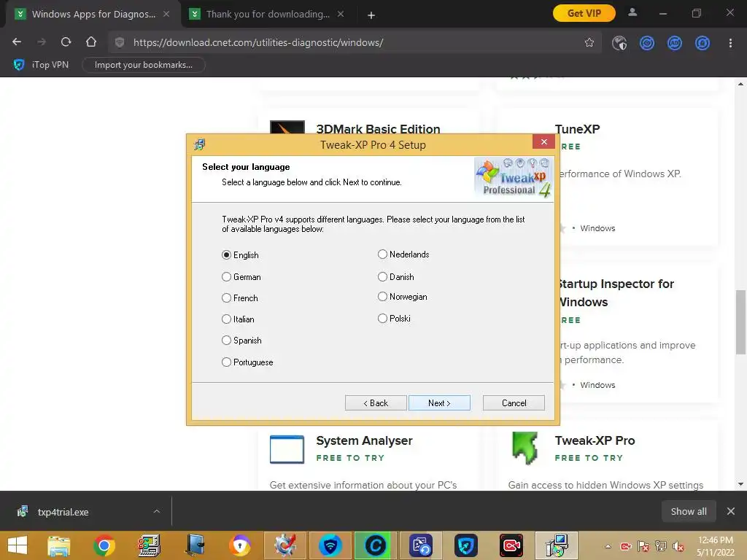Choose French as setup language
The image size is (747, 560).
coord(226,298)
